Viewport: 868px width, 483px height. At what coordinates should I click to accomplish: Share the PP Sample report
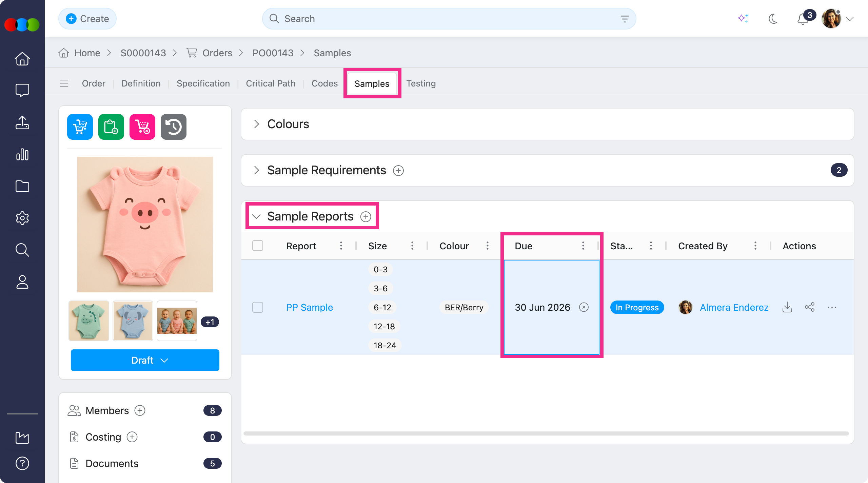(810, 307)
